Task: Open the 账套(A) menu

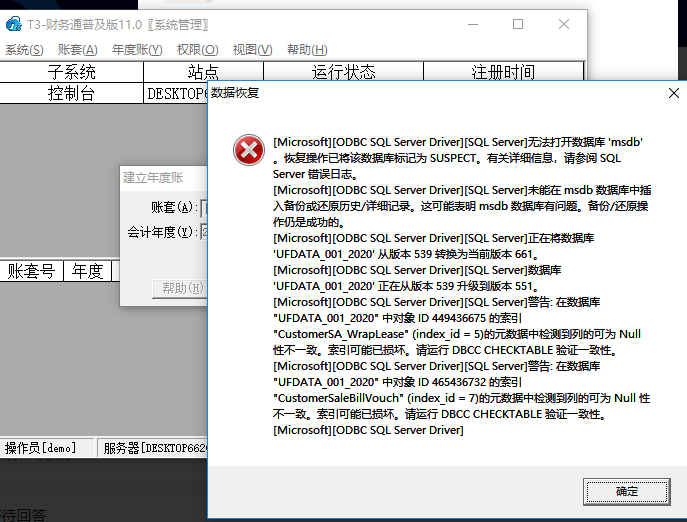Action: (78, 50)
